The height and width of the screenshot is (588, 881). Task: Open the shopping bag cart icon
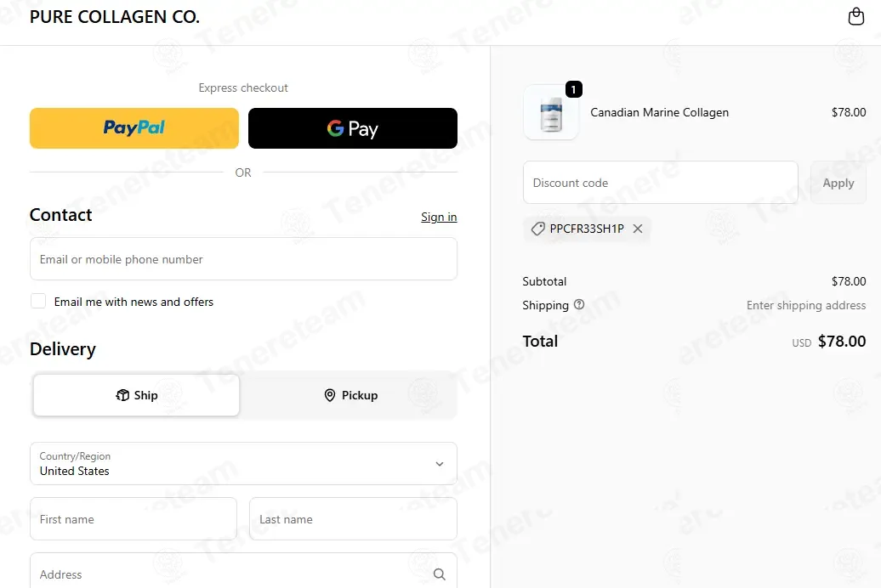point(855,16)
